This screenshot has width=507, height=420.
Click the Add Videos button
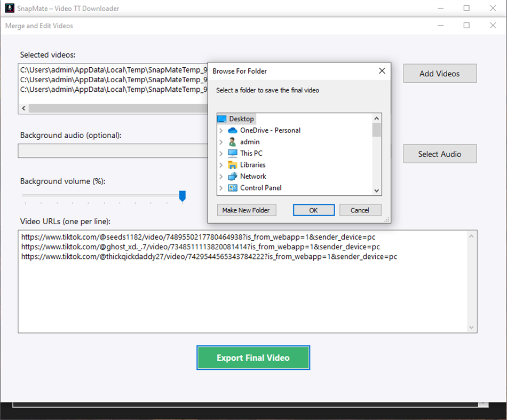pos(439,73)
